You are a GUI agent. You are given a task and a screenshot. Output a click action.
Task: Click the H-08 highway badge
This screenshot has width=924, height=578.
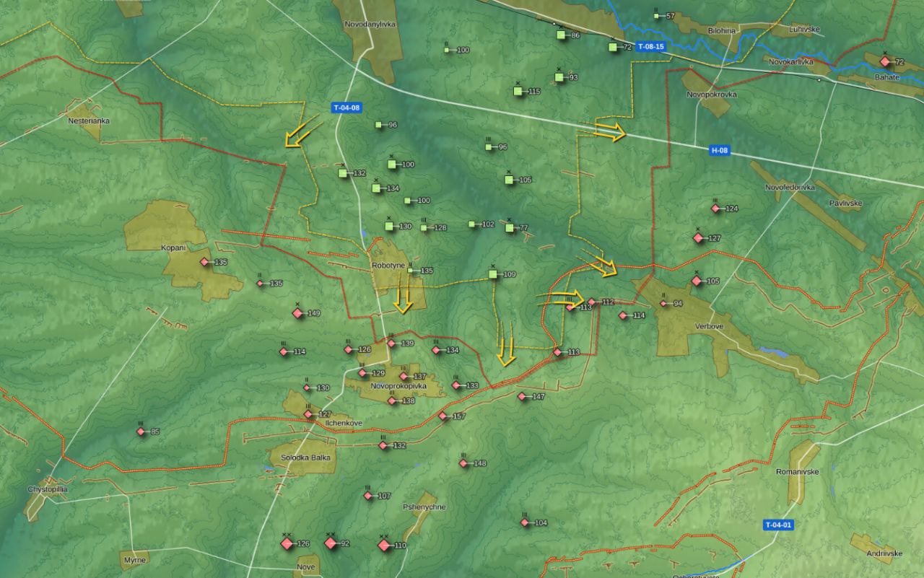click(719, 150)
